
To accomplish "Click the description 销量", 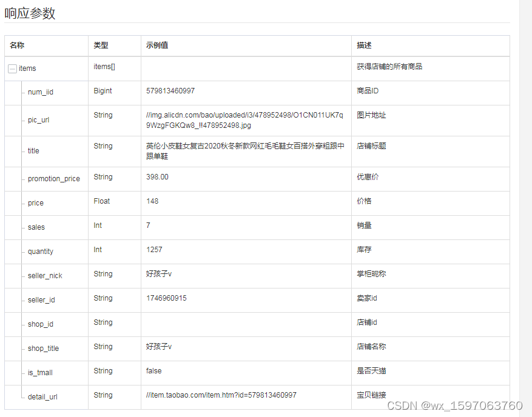I will [364, 225].
